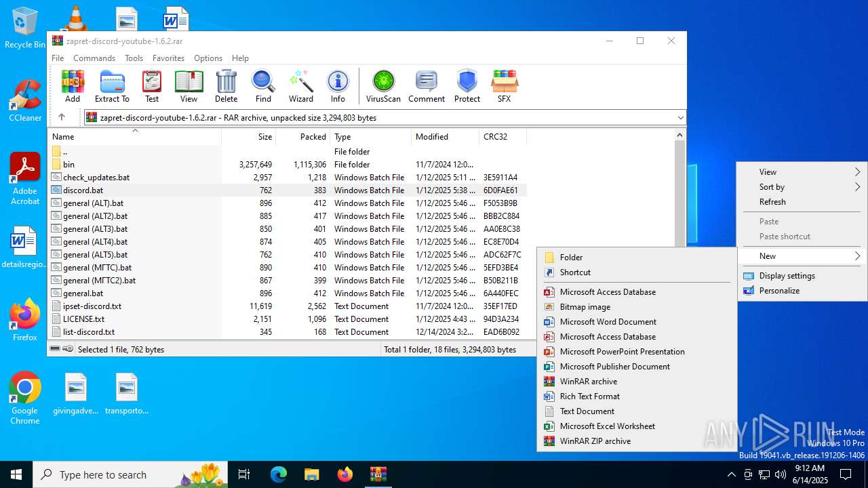Select the bin folder row
Screen dimensions: 868x488
(288, 165)
